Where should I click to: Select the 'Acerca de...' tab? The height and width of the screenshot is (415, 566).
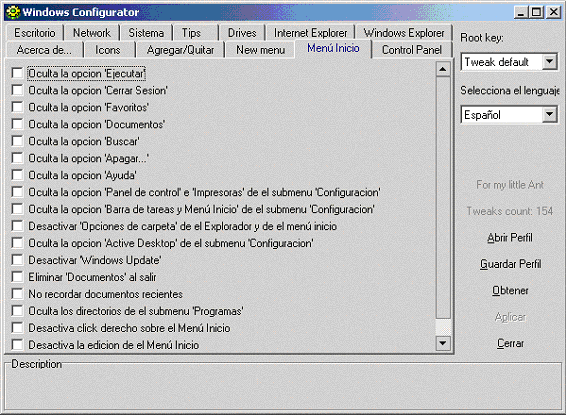[x=44, y=50]
